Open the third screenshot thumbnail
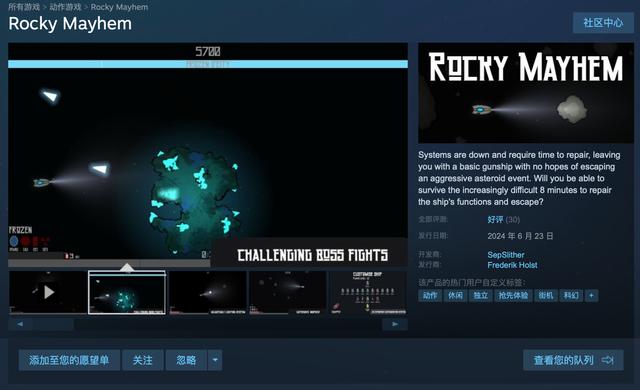Viewport: 640px width, 390px height. tap(207, 292)
